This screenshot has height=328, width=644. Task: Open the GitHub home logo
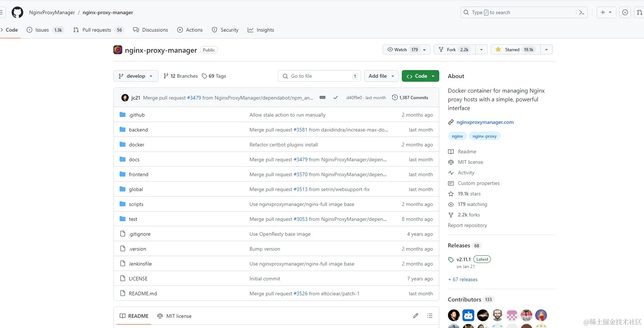[17, 12]
